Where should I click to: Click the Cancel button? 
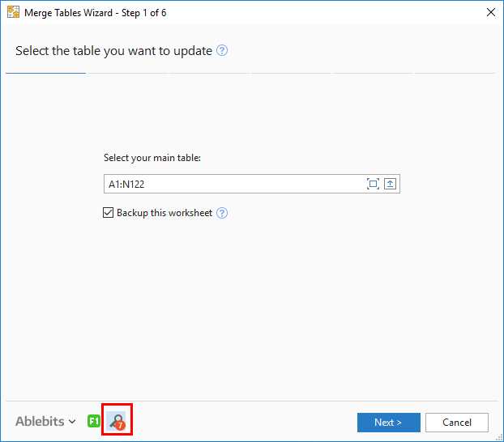(457, 423)
